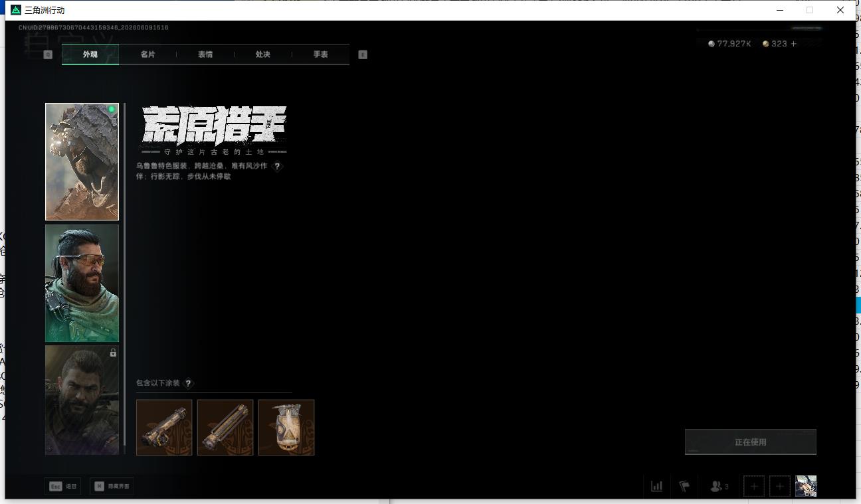Click the Q previous-tab key icon
This screenshot has height=504, width=861.
(x=48, y=54)
